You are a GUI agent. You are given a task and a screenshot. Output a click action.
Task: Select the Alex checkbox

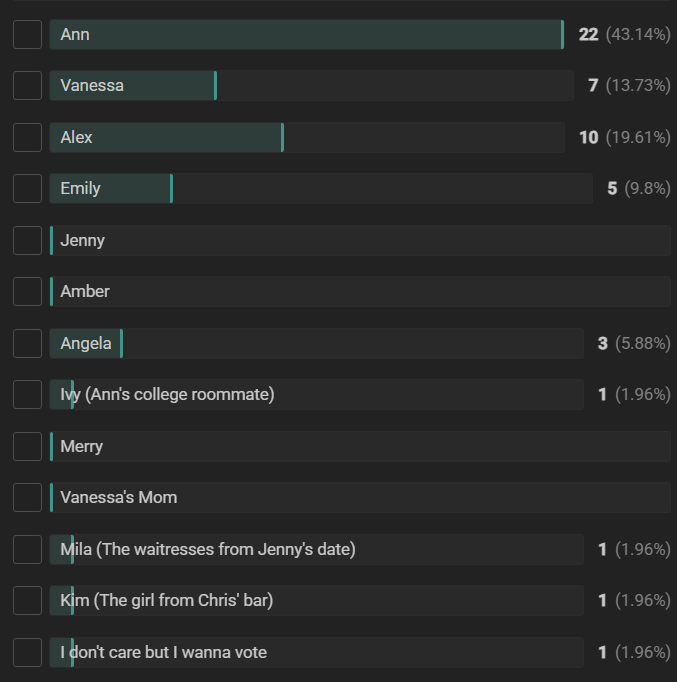pos(27,137)
